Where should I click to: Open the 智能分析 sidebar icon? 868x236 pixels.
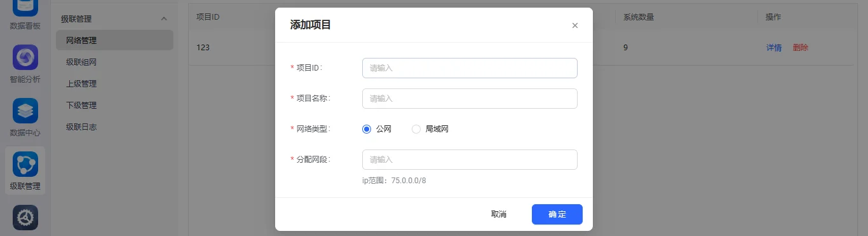[25, 57]
